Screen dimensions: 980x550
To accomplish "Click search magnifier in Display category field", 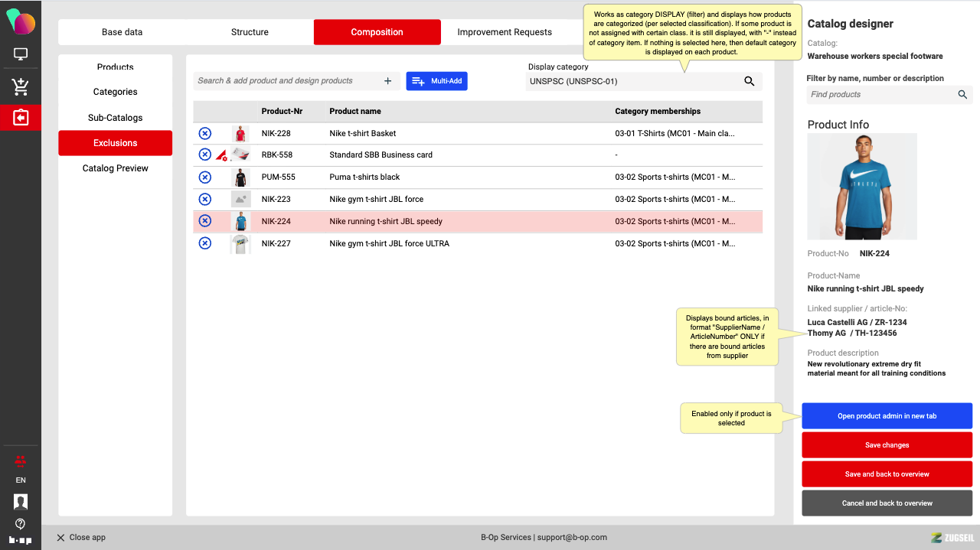I will [x=750, y=81].
